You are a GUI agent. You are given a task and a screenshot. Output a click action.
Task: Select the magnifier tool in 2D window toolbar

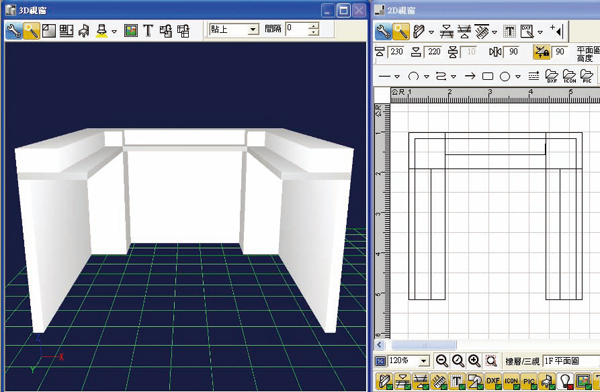[x=401, y=31]
